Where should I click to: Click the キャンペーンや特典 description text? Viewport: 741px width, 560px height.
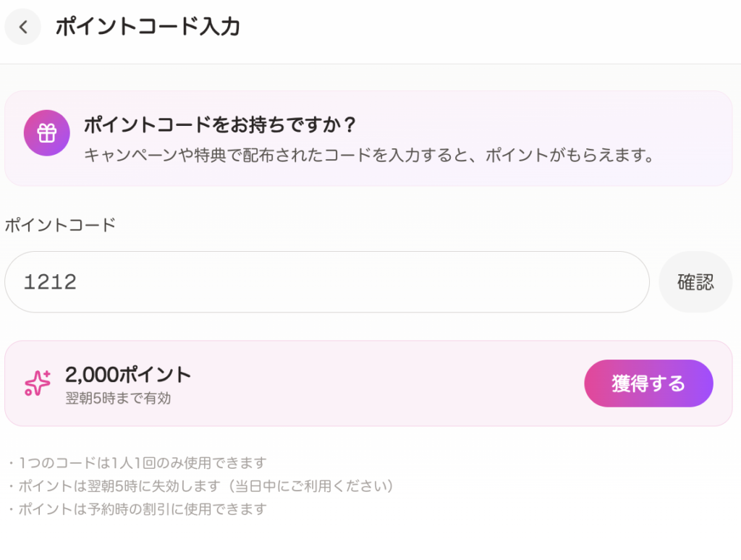click(x=369, y=155)
